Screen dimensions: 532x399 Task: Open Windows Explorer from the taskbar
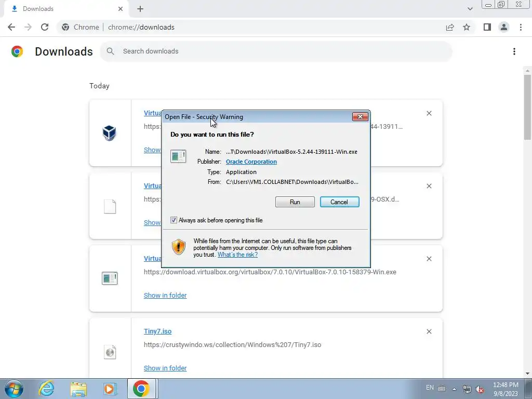click(78, 389)
